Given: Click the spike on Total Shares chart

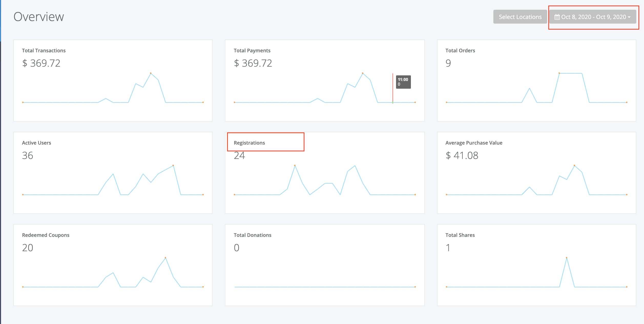Looking at the screenshot, I should pyautogui.click(x=567, y=258).
